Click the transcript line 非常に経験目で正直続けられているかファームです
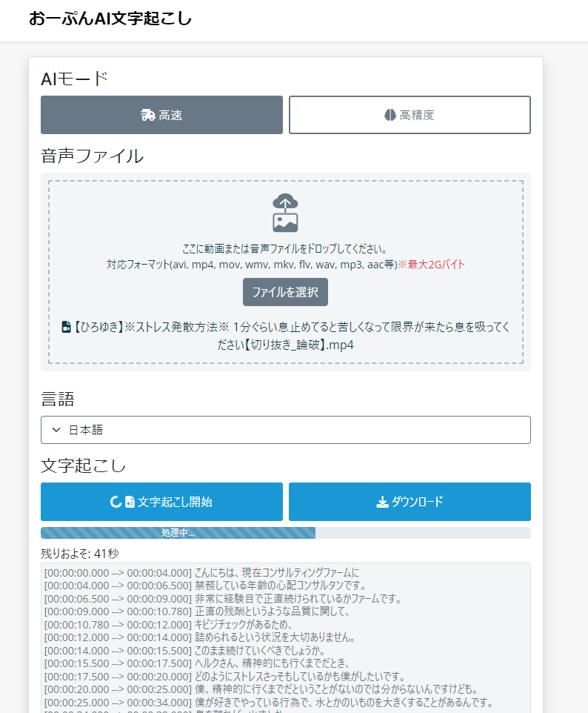 click(x=223, y=598)
